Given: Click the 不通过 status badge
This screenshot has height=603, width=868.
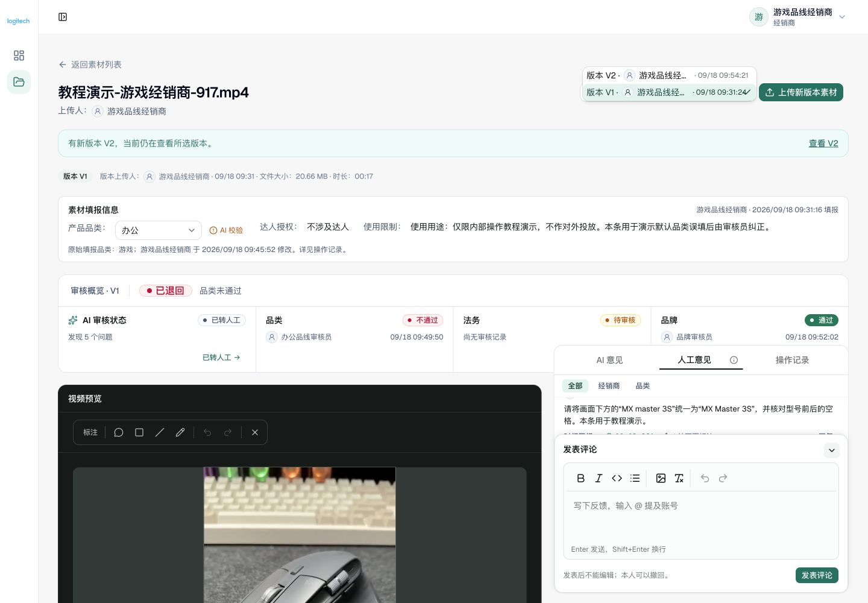Looking at the screenshot, I should click(423, 320).
